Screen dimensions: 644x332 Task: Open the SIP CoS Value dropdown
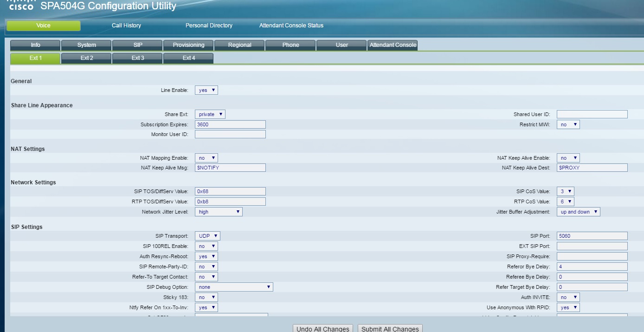(x=566, y=191)
